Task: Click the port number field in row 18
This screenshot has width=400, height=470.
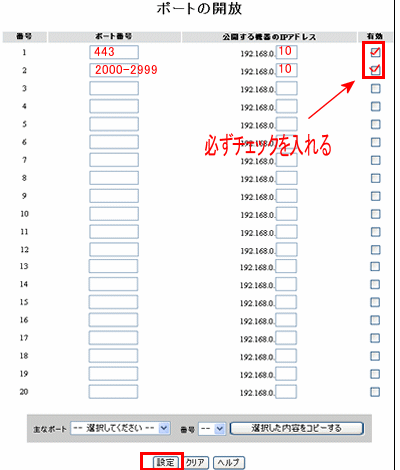Action: click(113, 356)
